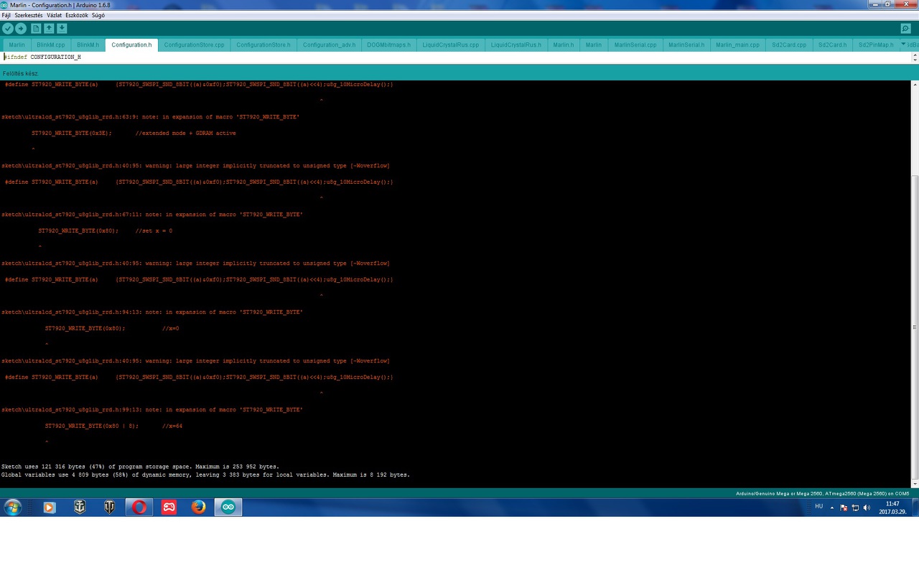Click the editor scrollbar down arrow
This screenshot has height=588, width=919.
click(915, 60)
